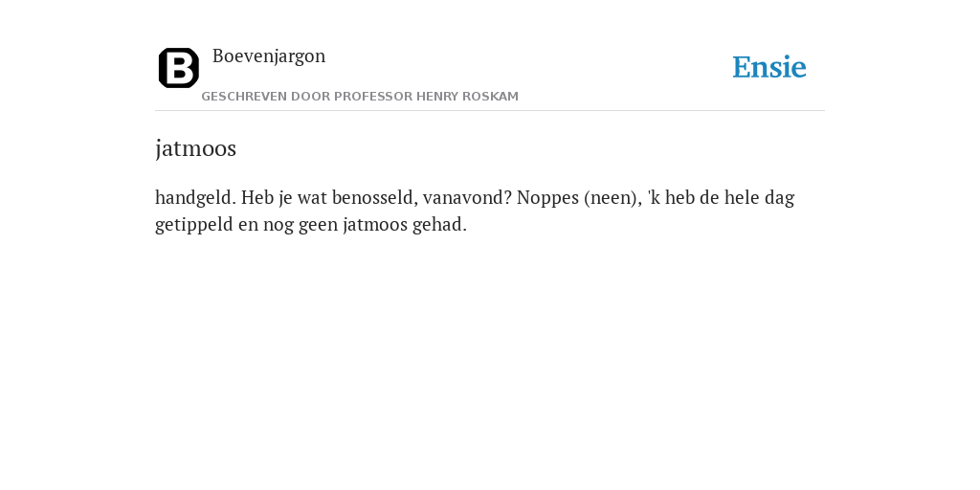Viewport: 980px width, 490px height.
Task: Open the Ensie logo link
Action: [x=768, y=67]
